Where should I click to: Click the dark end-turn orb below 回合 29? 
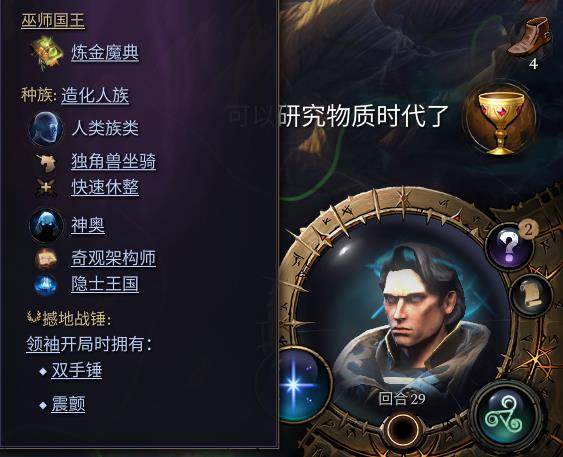pyautogui.click(x=402, y=429)
